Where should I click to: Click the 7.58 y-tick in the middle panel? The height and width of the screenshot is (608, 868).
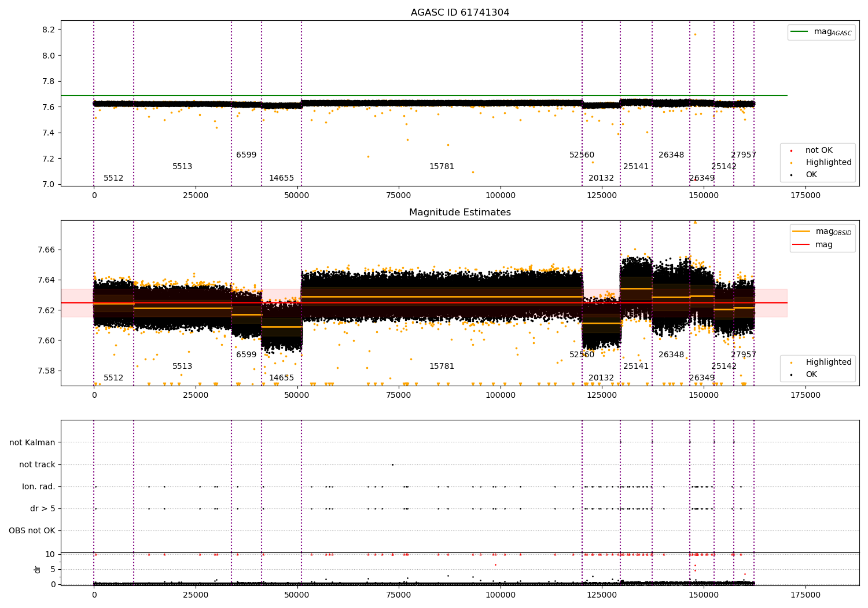(x=46, y=371)
